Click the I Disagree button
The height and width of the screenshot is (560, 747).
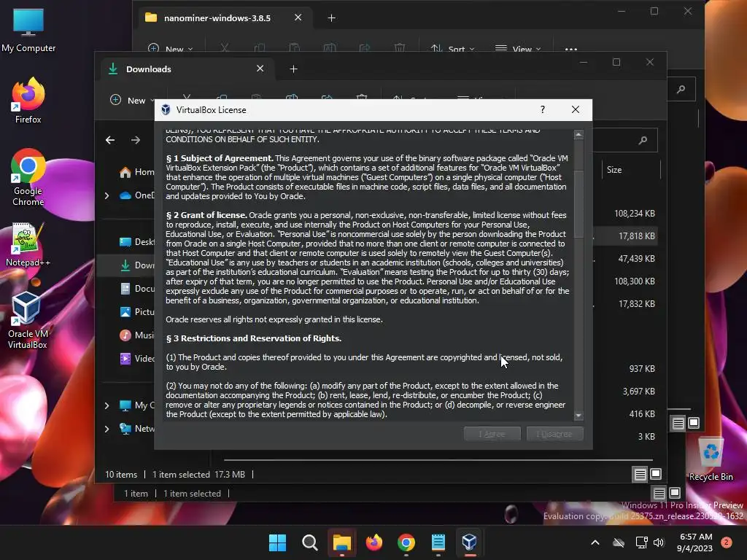(554, 434)
